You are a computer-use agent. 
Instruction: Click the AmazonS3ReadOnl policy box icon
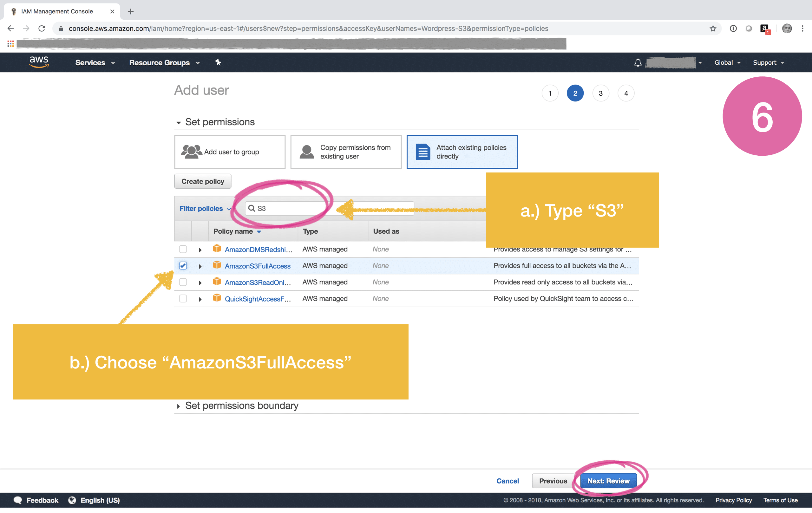[217, 282]
